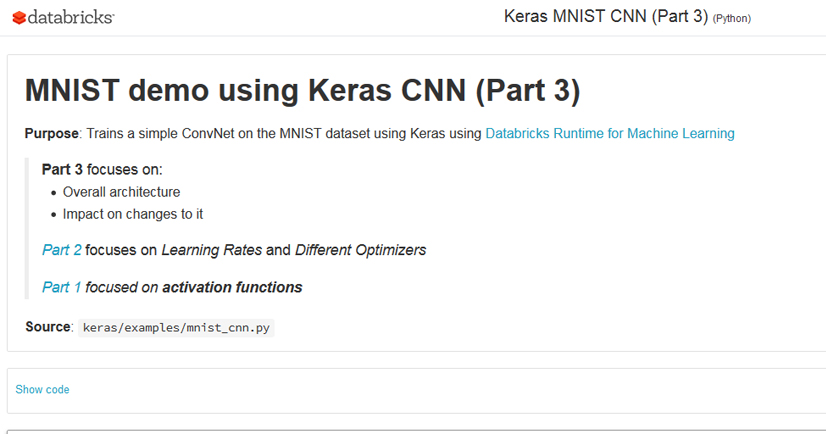Click the bold activation functions text
Image resolution: width=826 pixels, height=434 pixels.
click(232, 287)
